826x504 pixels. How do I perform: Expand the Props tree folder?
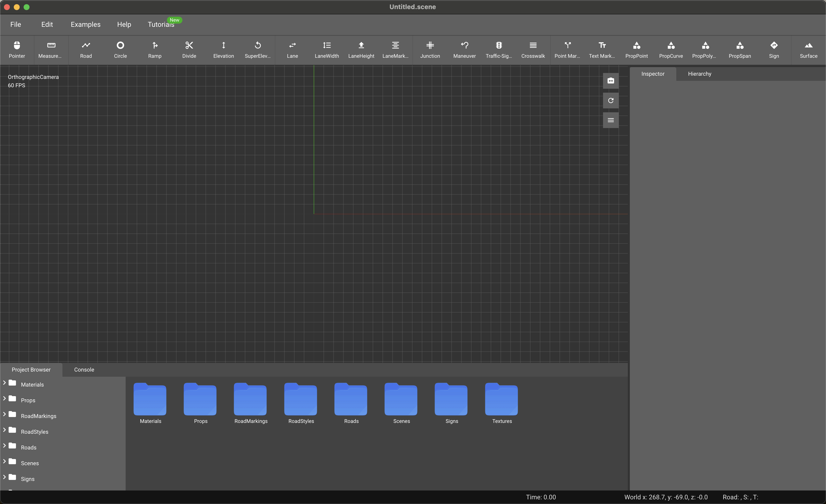pyautogui.click(x=4, y=398)
